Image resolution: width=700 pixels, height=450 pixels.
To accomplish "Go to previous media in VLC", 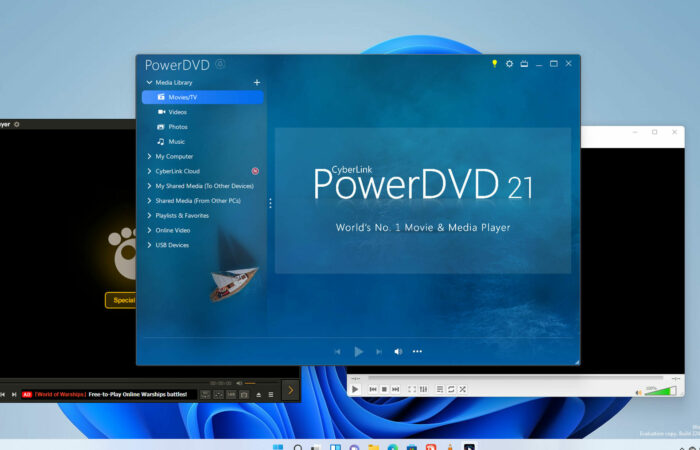I will (373, 389).
